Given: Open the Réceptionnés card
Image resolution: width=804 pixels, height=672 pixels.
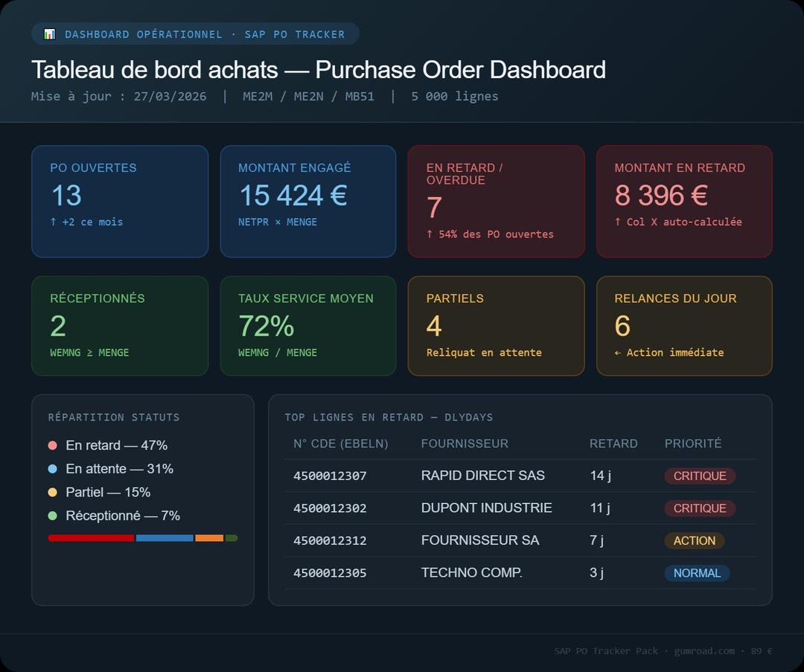Looking at the screenshot, I should [120, 326].
